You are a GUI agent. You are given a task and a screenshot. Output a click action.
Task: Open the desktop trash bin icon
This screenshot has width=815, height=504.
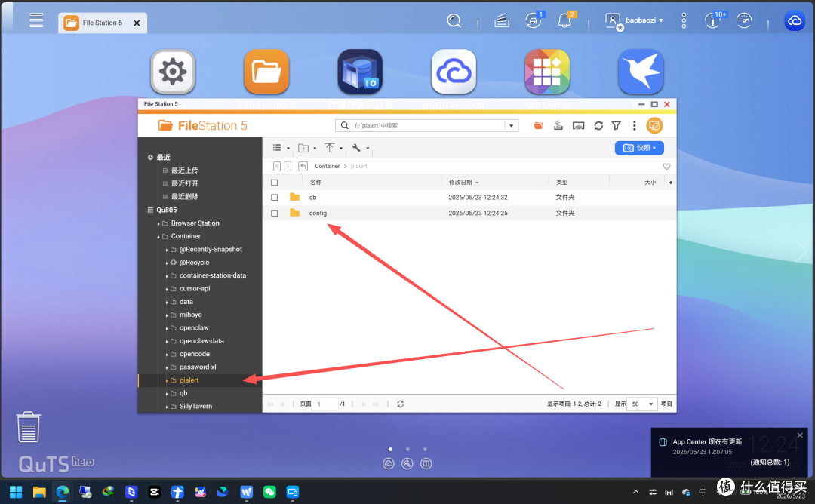point(28,427)
